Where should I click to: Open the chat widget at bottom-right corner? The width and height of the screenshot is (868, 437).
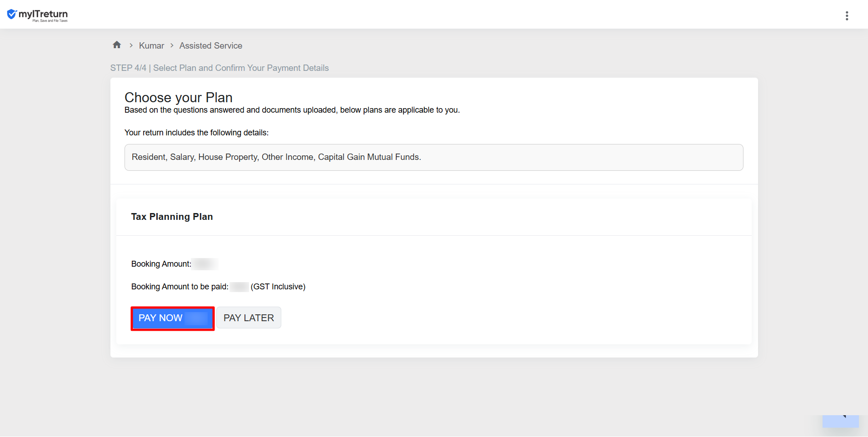coord(840,421)
